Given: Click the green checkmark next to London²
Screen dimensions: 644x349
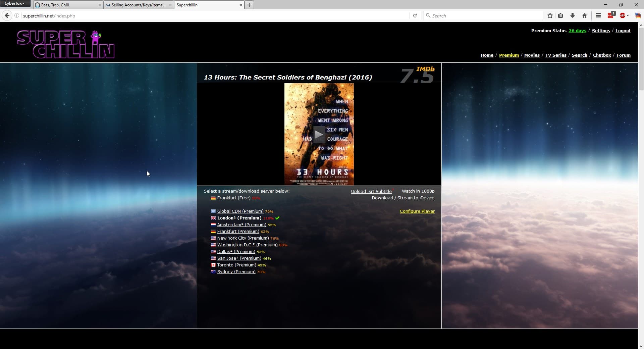Looking at the screenshot, I should coord(277,218).
